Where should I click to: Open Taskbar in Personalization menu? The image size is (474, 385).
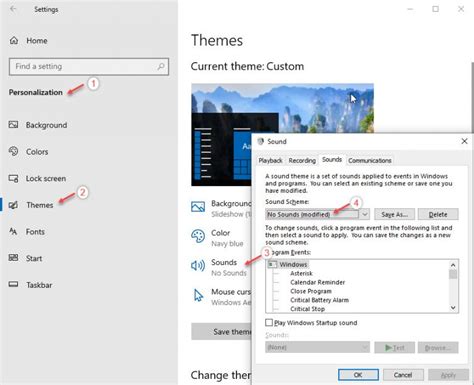pos(39,285)
